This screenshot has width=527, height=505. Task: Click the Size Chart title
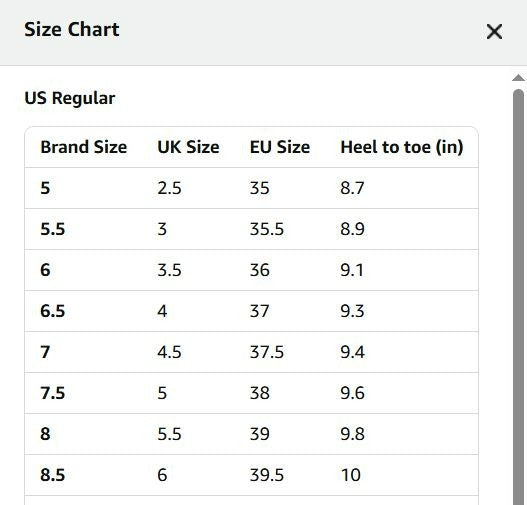point(72,29)
